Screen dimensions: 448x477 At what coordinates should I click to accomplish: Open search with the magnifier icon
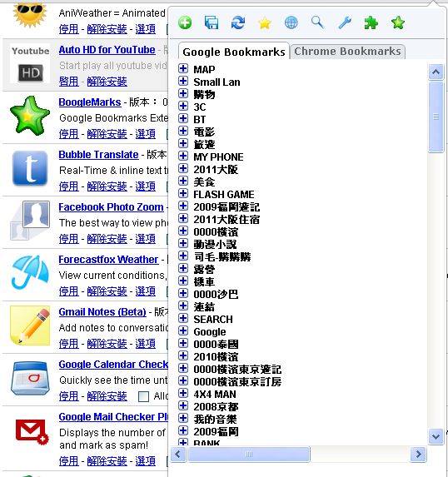[x=318, y=22]
